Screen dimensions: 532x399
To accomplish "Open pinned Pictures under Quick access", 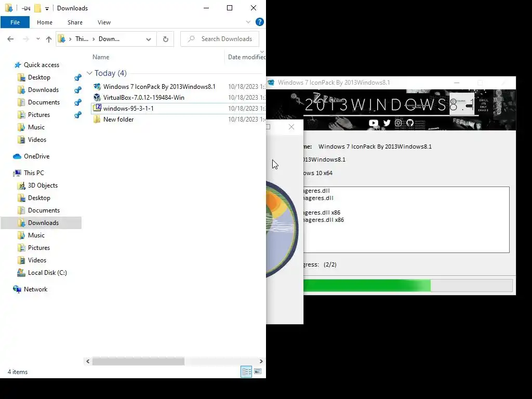I will tap(39, 115).
